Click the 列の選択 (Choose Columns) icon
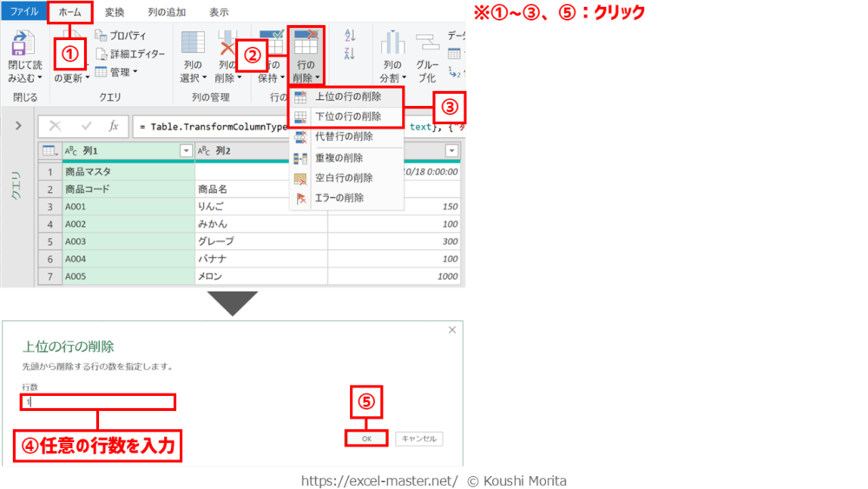Screen dimensions: 868x489 193,43
